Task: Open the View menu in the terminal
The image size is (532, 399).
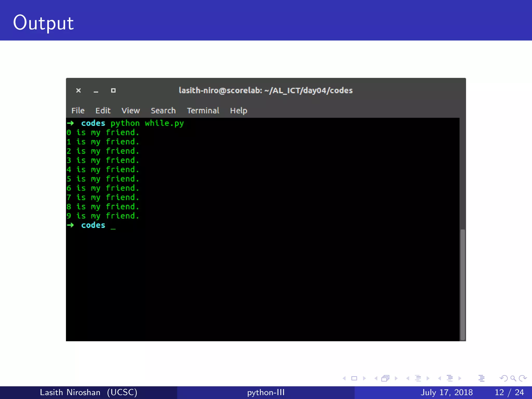Action: click(x=131, y=111)
